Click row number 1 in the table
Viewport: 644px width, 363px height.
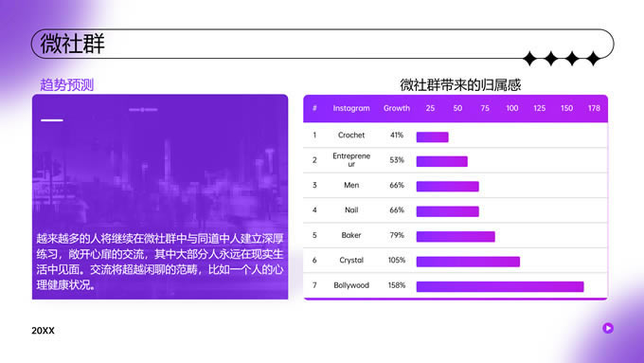(x=314, y=135)
